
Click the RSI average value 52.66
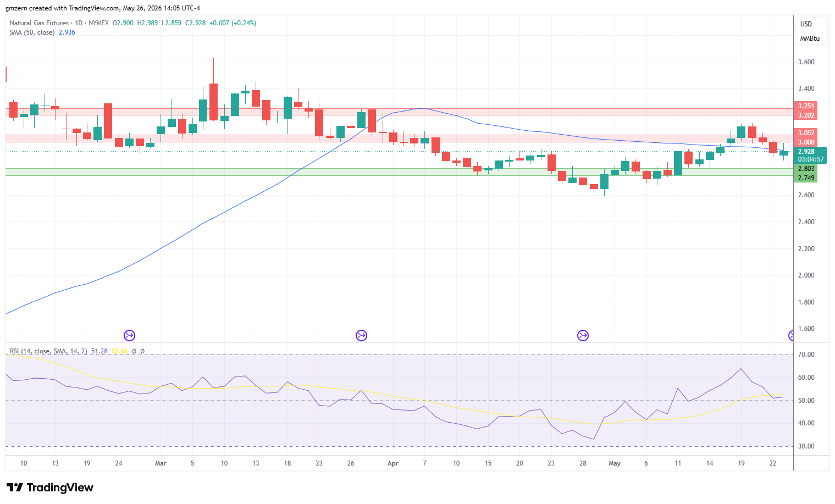119,351
